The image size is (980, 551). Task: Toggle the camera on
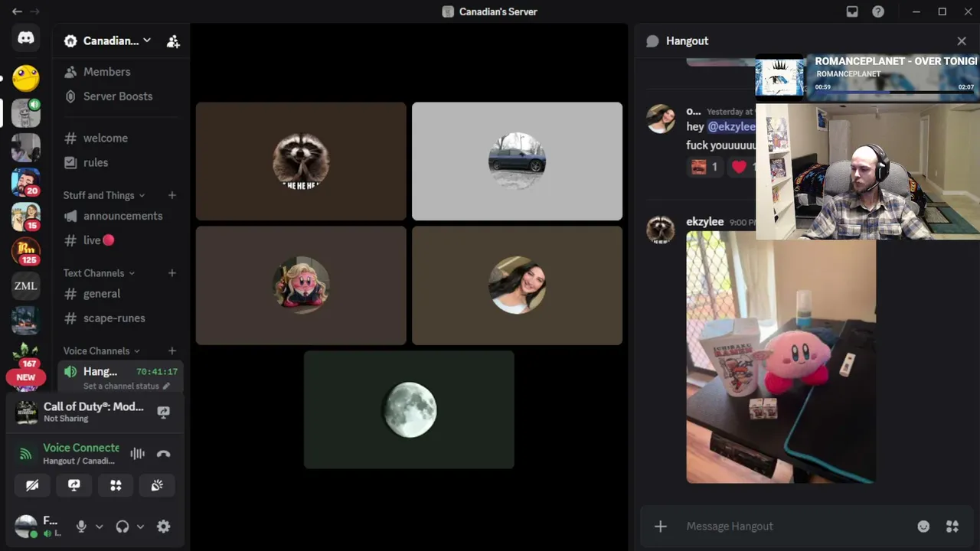pos(32,485)
